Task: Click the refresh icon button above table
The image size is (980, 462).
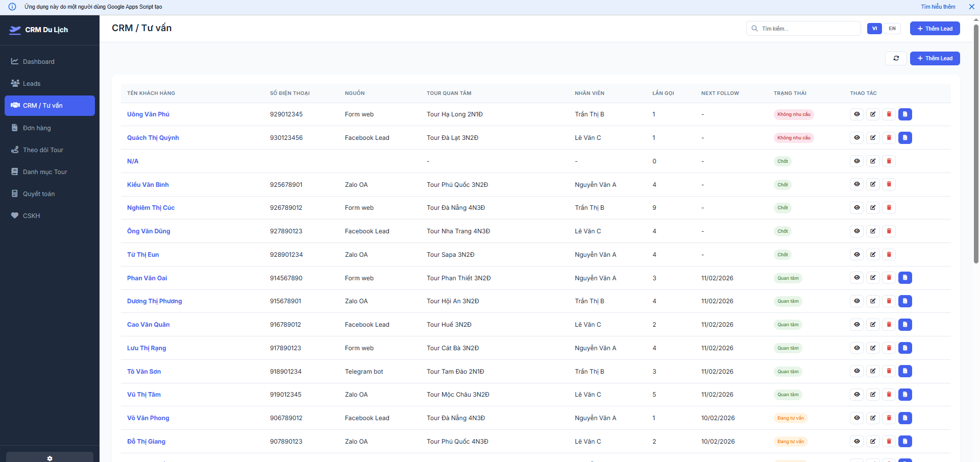Action: pos(896,58)
